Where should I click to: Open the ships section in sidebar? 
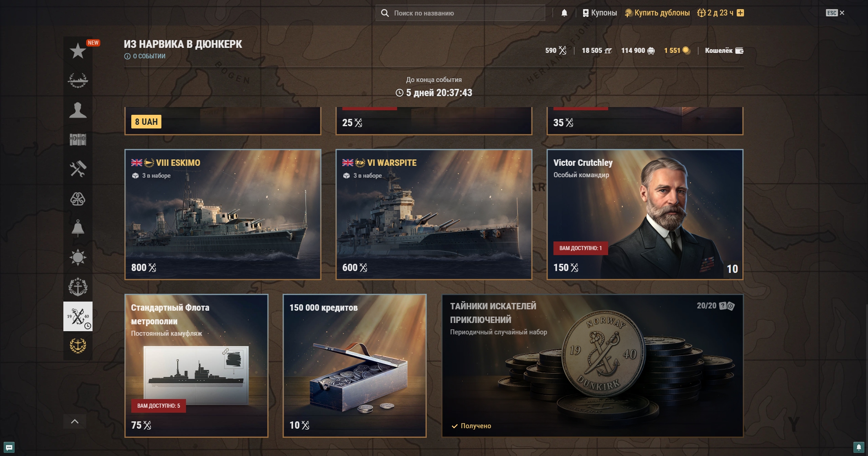coord(78,81)
